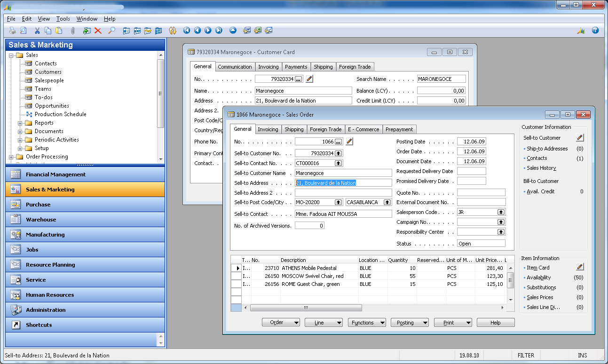
Task: Open Salesperson Code lookup arrow
Action: click(x=501, y=212)
